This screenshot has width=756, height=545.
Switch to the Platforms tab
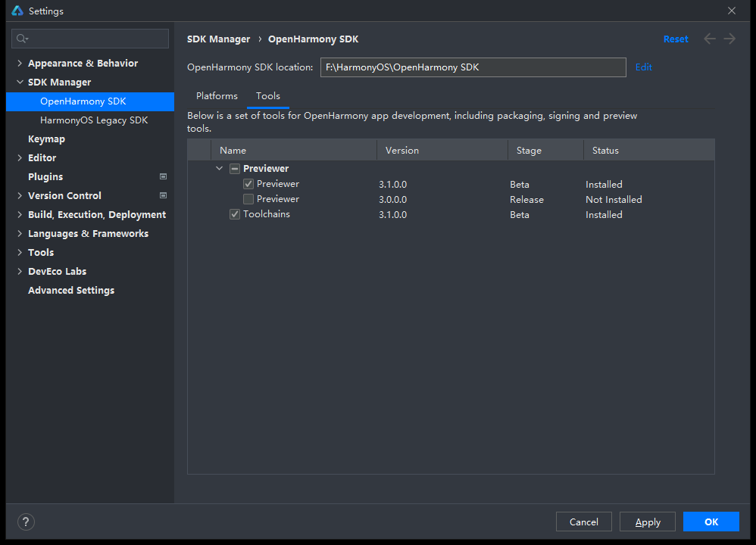coord(217,96)
